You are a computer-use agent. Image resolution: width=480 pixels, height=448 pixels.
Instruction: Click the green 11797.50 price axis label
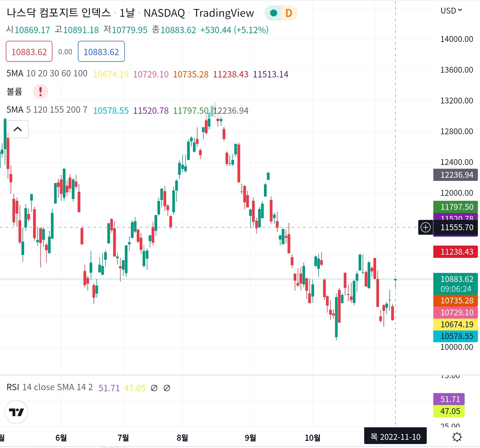456,207
